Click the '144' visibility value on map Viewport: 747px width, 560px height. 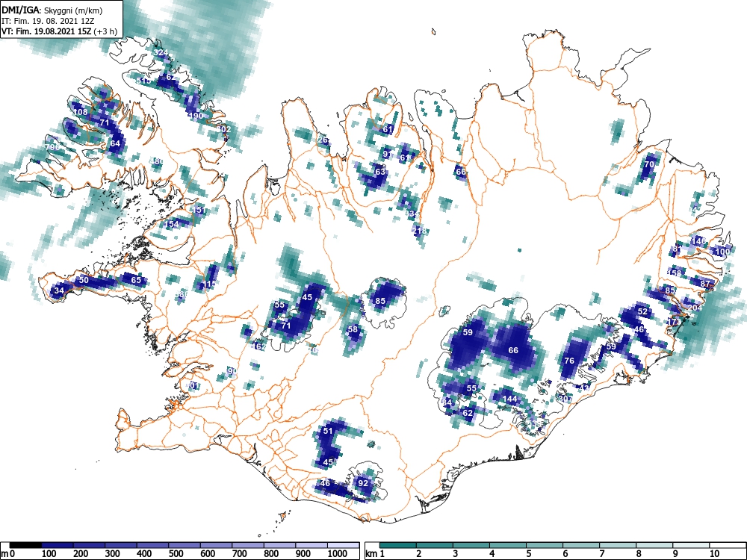tap(509, 399)
